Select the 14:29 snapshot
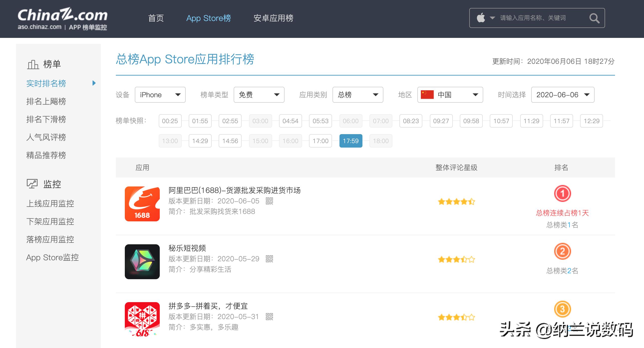Viewport: 644px width, 348px height. (x=200, y=141)
